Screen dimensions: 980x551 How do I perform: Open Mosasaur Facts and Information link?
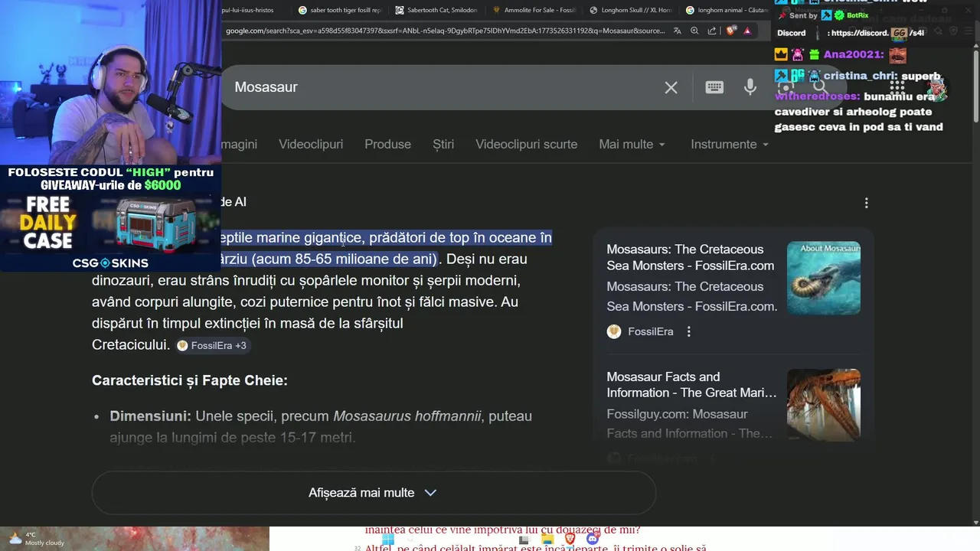(x=691, y=385)
